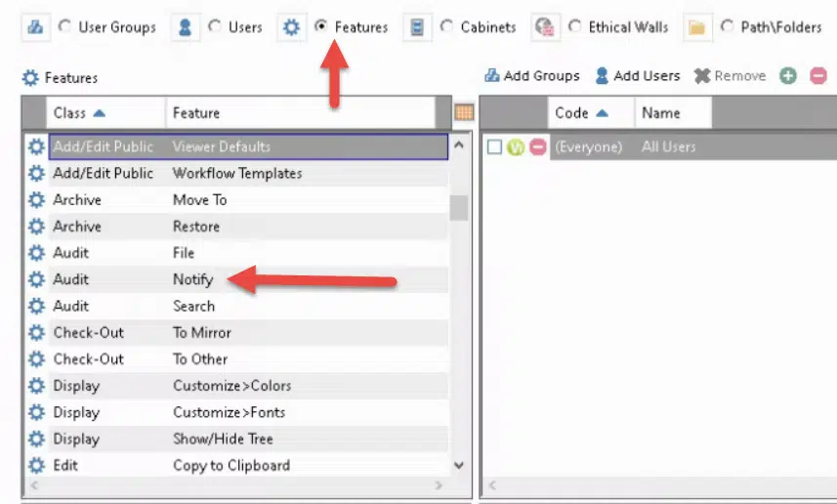The image size is (837, 504).
Task: Select the Archive Move To row
Action: click(248, 199)
